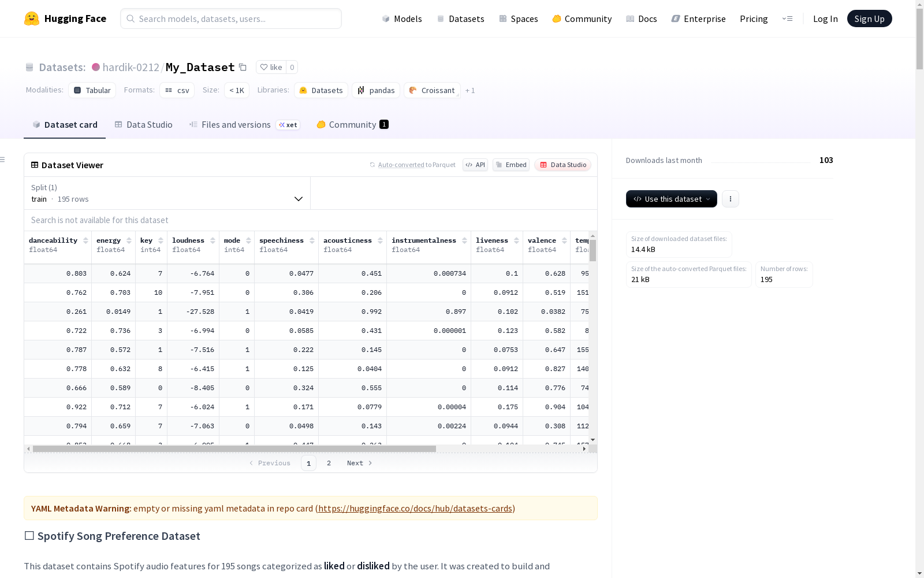The image size is (924, 578).
Task: Go to Models in the top navigation
Action: [x=402, y=18]
